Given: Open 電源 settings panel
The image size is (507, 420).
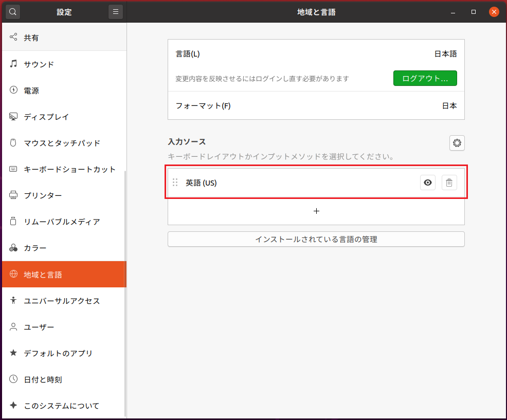Looking at the screenshot, I should pos(64,90).
